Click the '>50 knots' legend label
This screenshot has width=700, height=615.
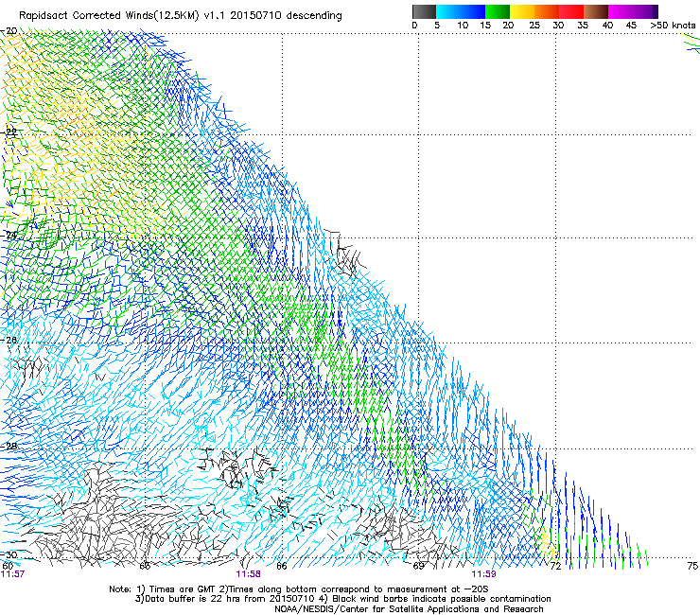(673, 26)
